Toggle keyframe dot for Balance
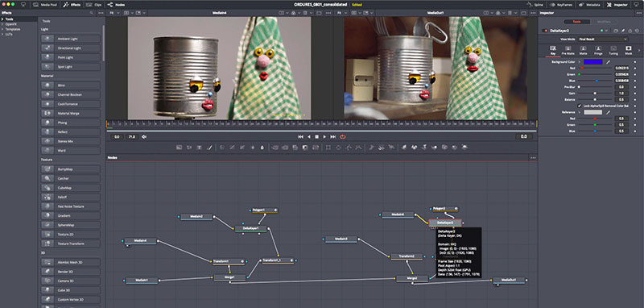Image resolution: width=644 pixels, height=308 pixels. pyautogui.click(x=635, y=99)
